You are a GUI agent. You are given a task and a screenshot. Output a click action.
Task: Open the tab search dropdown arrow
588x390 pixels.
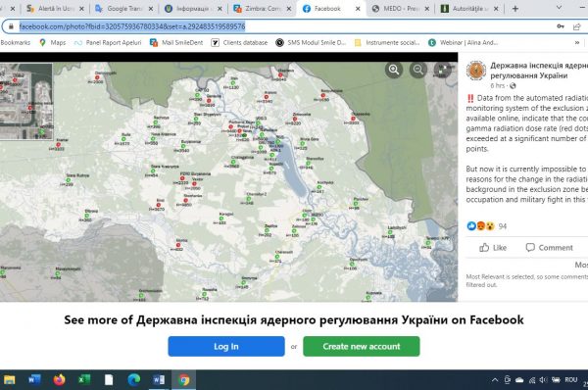click(x=559, y=8)
